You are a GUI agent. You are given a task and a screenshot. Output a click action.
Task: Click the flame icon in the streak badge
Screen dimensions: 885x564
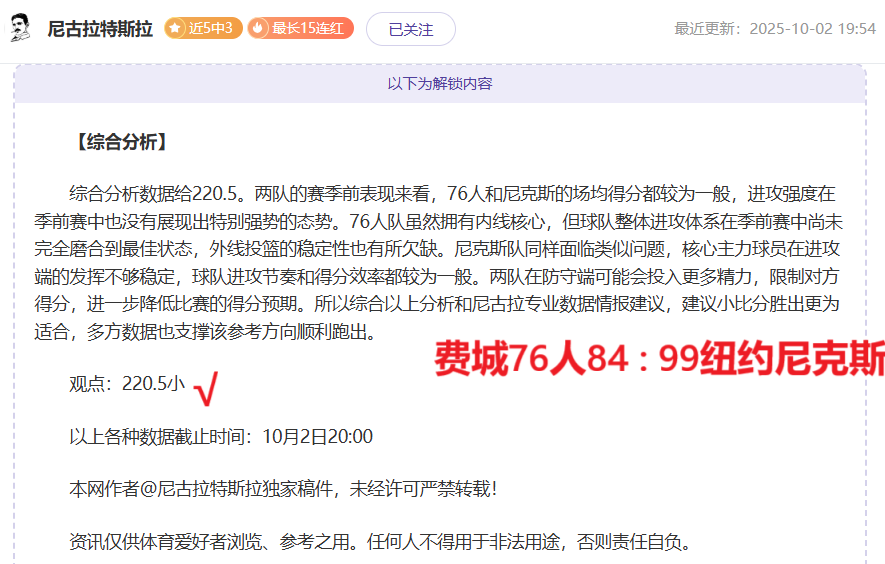click(260, 28)
